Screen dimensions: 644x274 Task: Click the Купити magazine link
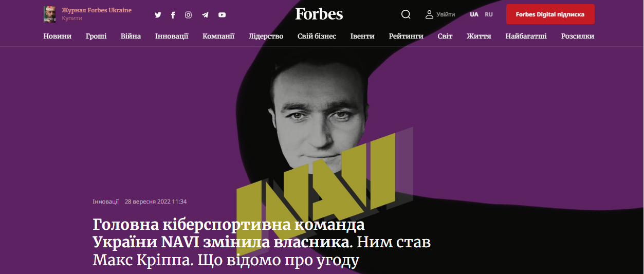coord(72,18)
